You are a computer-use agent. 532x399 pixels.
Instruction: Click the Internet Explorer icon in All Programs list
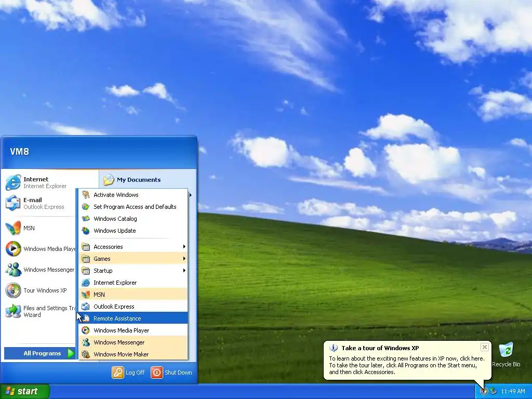pyautogui.click(x=86, y=283)
